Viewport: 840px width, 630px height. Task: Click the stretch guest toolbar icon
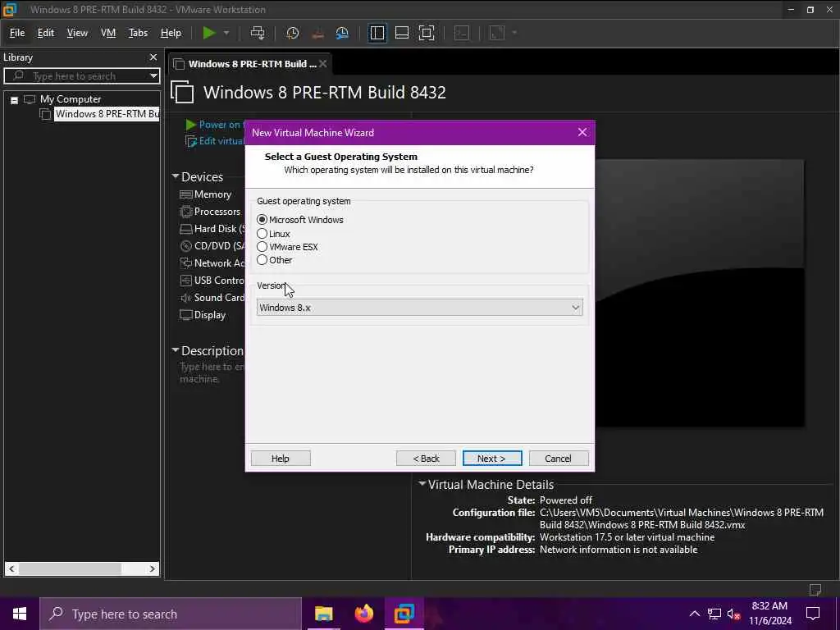point(497,33)
